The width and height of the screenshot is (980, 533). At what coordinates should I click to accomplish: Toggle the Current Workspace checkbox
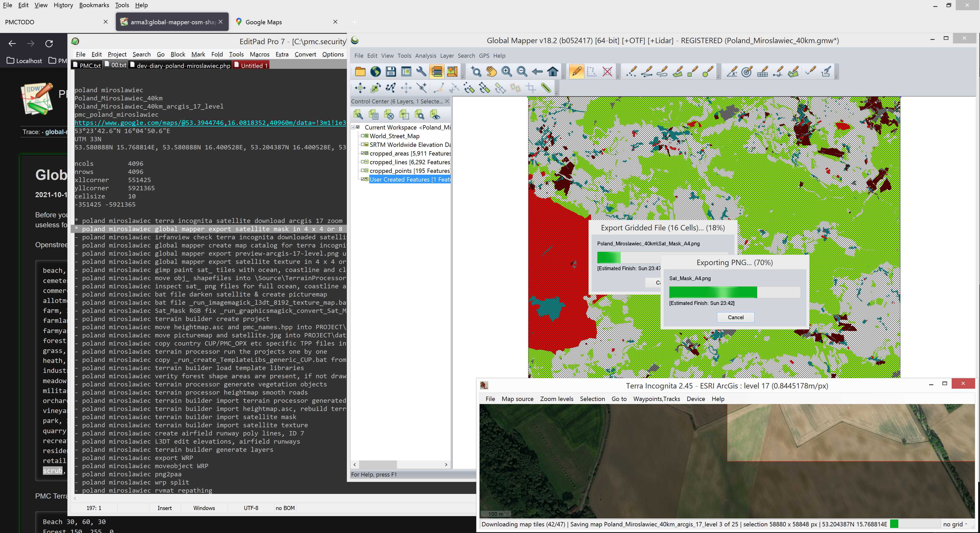(x=358, y=127)
